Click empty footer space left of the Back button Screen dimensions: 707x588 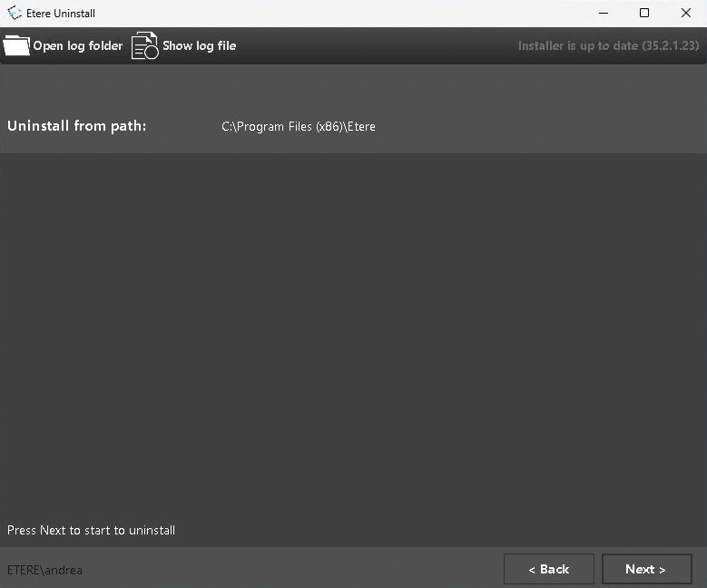pos(290,569)
